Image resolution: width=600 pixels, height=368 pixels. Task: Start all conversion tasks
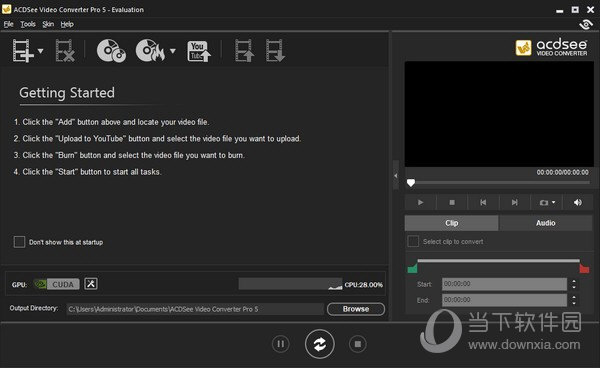point(320,344)
